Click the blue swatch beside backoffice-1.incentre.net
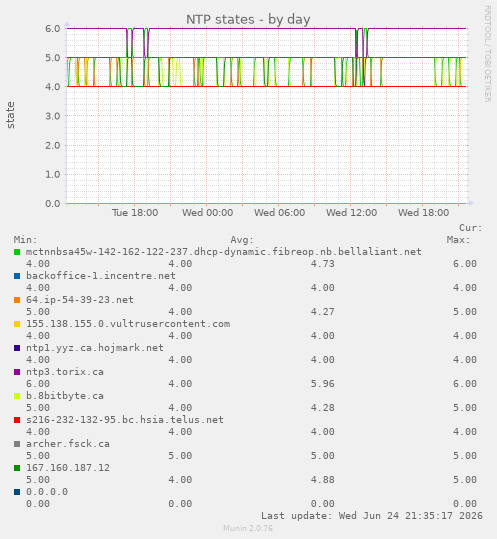Viewport: 497px width, 539px height. tap(17, 276)
